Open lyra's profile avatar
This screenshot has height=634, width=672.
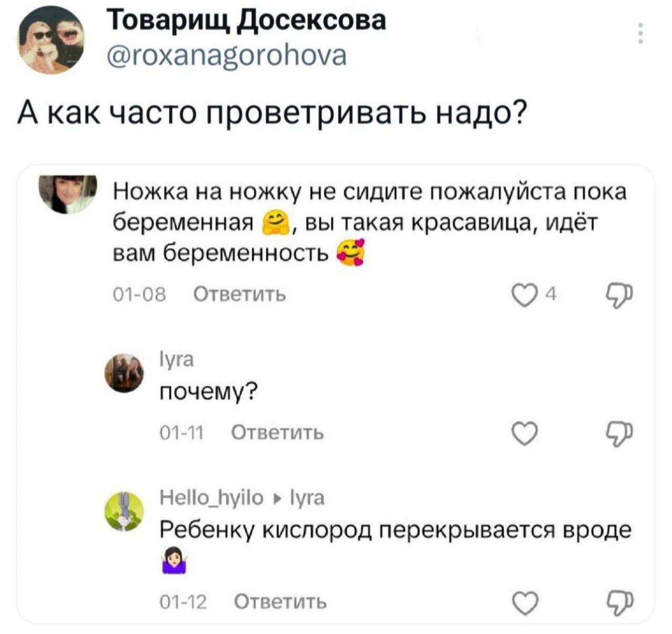point(125,372)
